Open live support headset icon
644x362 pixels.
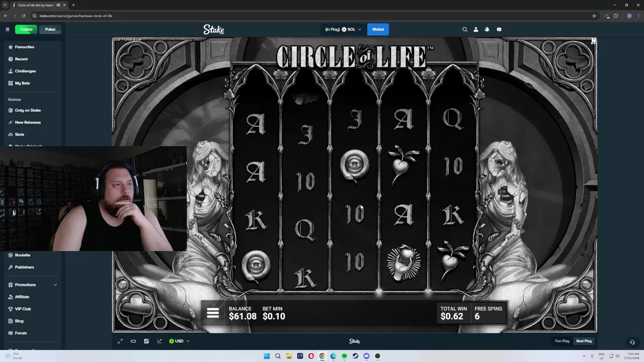pos(632,342)
